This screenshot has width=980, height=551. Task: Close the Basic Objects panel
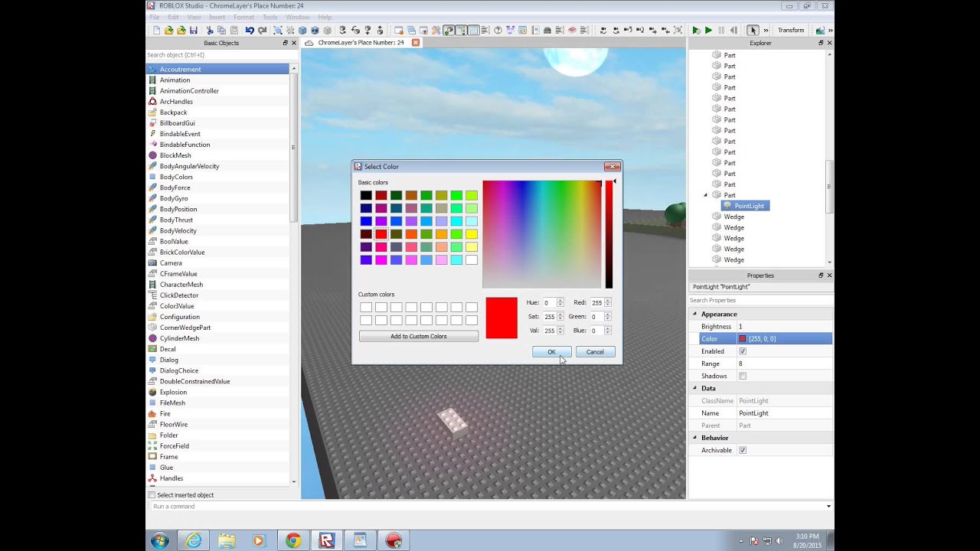pyautogui.click(x=293, y=43)
